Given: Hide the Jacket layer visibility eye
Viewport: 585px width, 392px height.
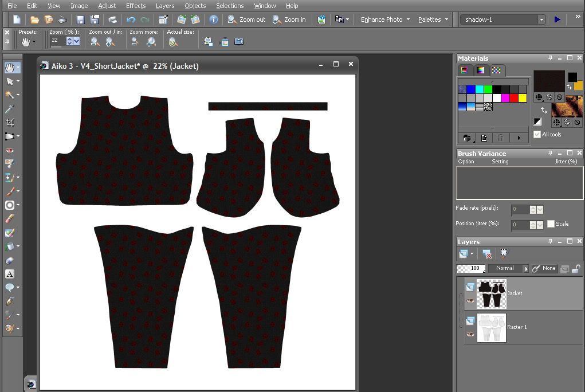Looking at the screenshot, I should click(x=470, y=301).
